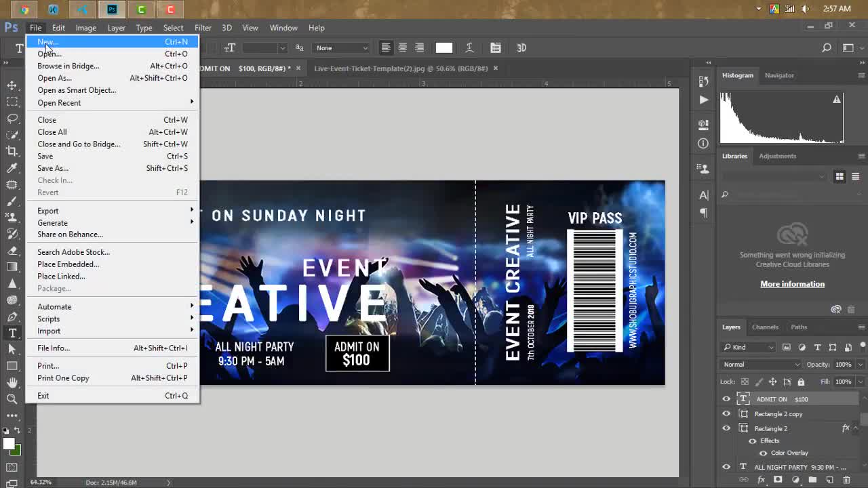868x488 pixels.
Task: Create new fill or adjustment layer
Action: pyautogui.click(x=795, y=480)
